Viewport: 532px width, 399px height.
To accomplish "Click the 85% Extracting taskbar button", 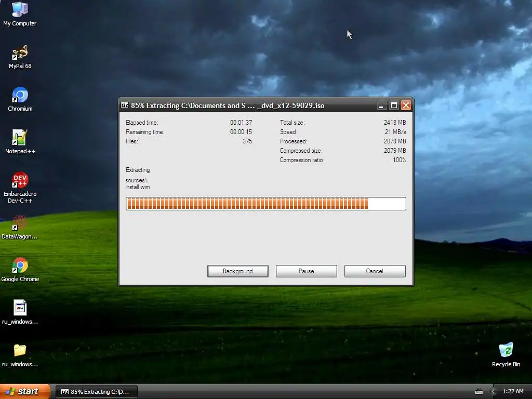I will [x=97, y=392].
